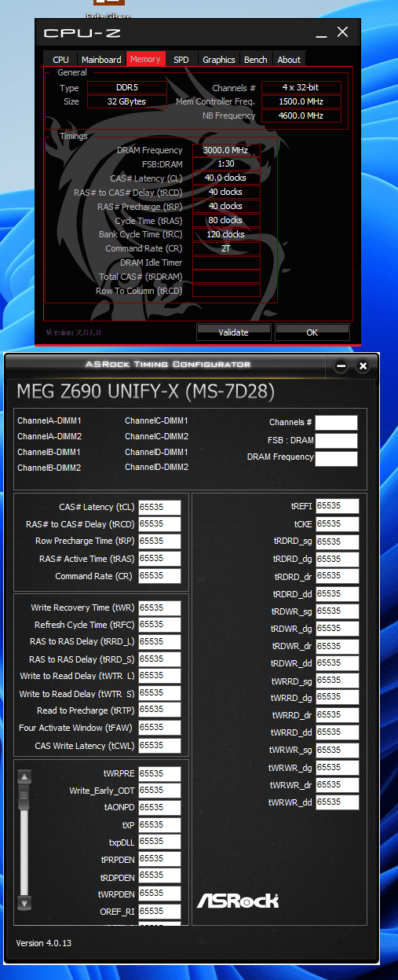398x980 pixels.
Task: Click the Command Rate 2T value
Action: 226,249
